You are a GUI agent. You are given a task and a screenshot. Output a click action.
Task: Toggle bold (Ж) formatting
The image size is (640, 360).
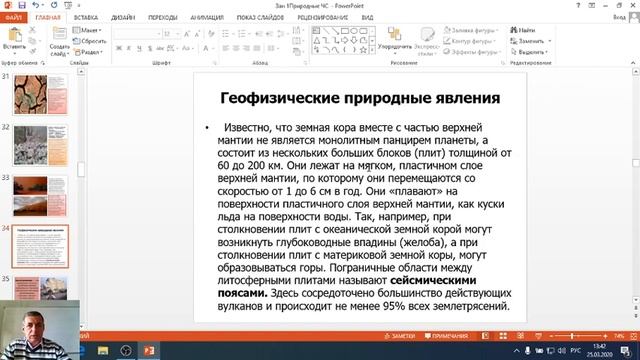pyautogui.click(x=119, y=48)
